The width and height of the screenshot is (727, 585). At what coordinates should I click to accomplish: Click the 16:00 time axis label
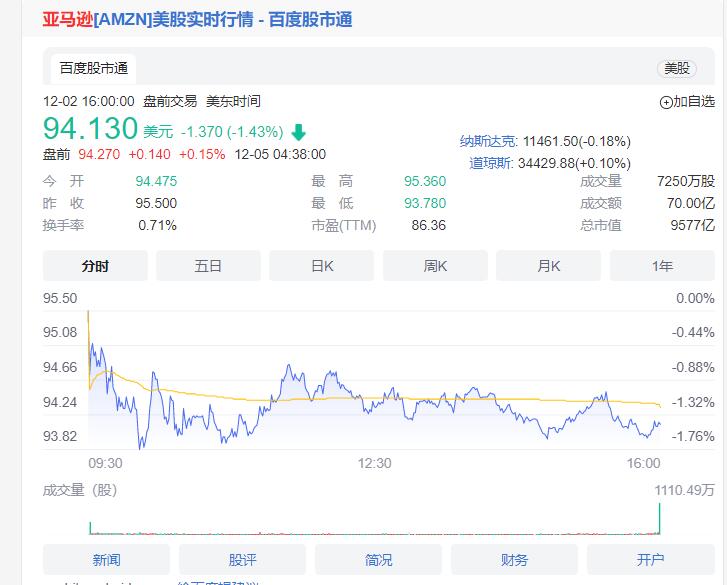pyautogui.click(x=644, y=463)
